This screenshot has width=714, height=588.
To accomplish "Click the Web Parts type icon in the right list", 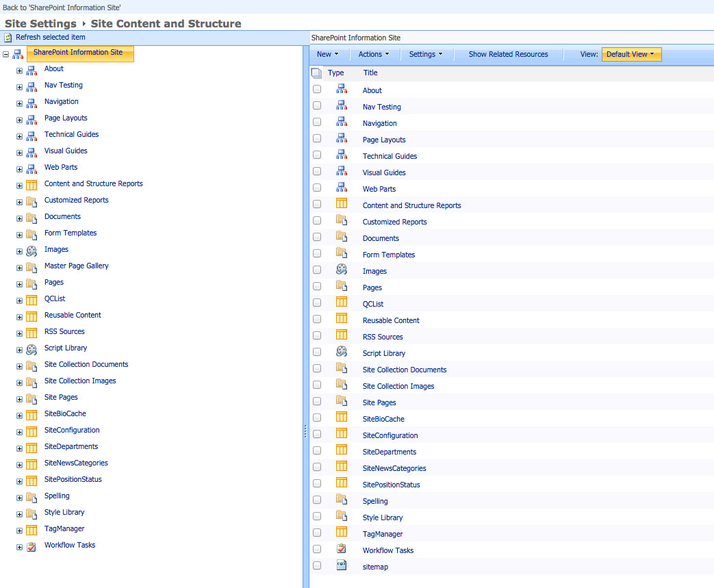I will point(342,187).
